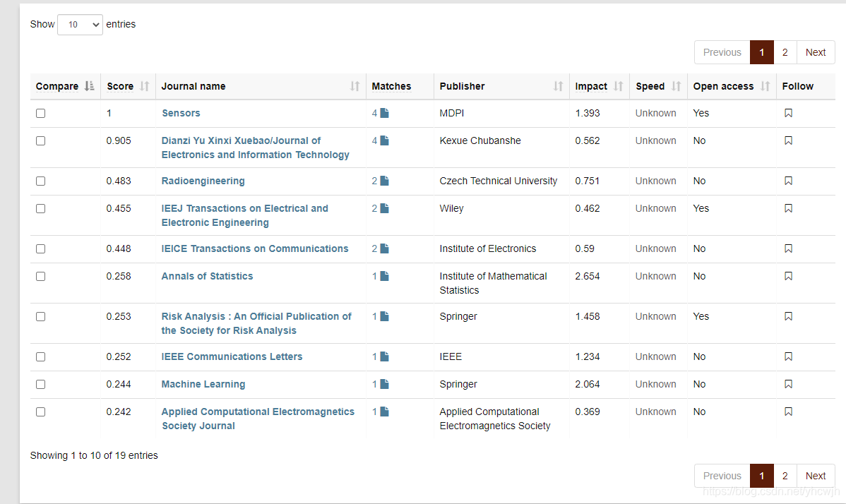
Task: Open matches icon in Risk Analysis row
Action: click(x=384, y=316)
